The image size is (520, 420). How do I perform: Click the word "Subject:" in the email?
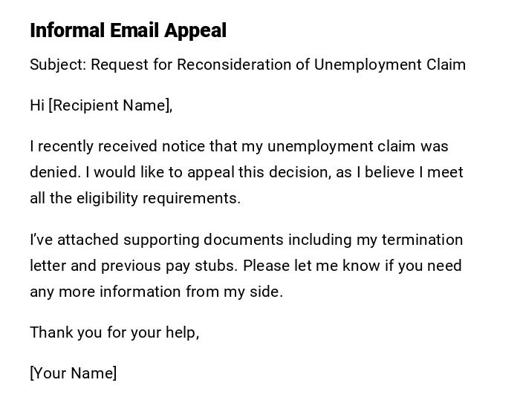(x=59, y=65)
